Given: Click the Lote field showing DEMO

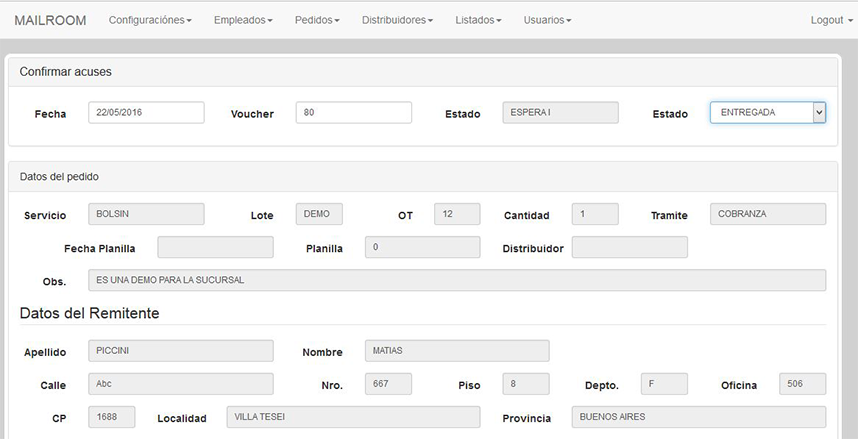Looking at the screenshot, I should pos(319,214).
